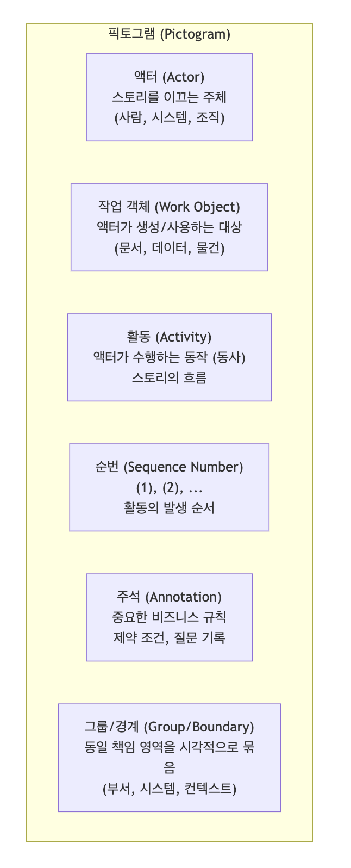
Task: Click the text '액터가 생성/사용하는 대상'
Action: point(169,227)
